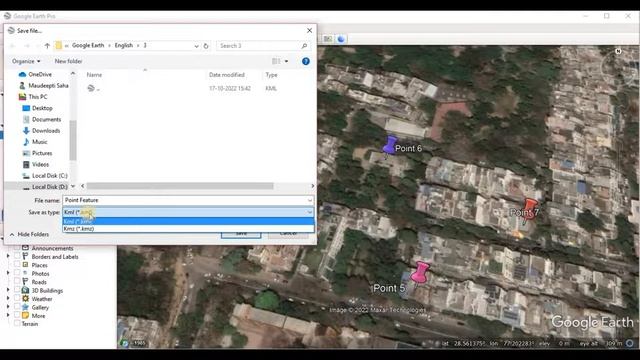Image resolution: width=640 pixels, height=360 pixels.
Task: Click the Cancel button
Action: 288,233
